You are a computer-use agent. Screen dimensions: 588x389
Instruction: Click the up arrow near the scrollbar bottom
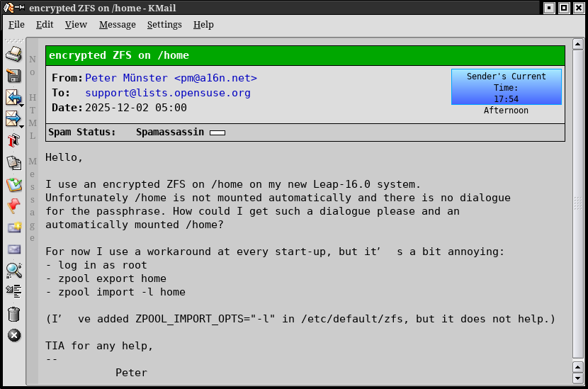pos(578,367)
